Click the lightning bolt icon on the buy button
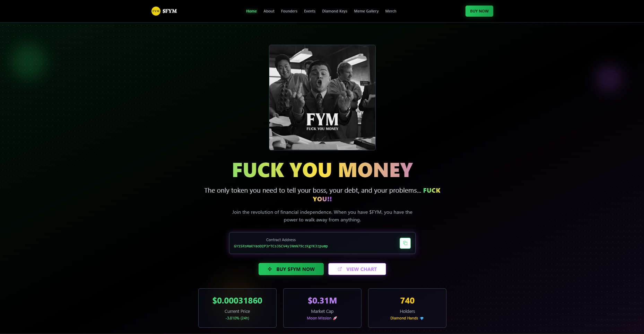The width and height of the screenshot is (644, 334). coord(270,269)
